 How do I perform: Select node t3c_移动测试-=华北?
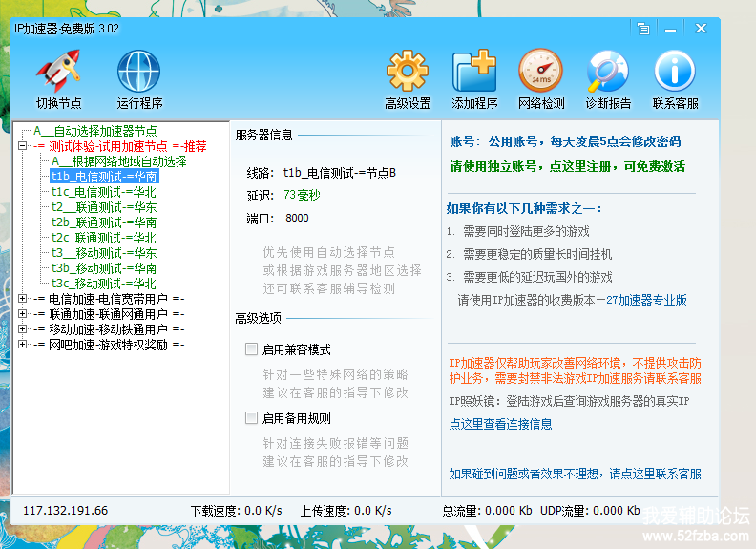click(x=104, y=284)
